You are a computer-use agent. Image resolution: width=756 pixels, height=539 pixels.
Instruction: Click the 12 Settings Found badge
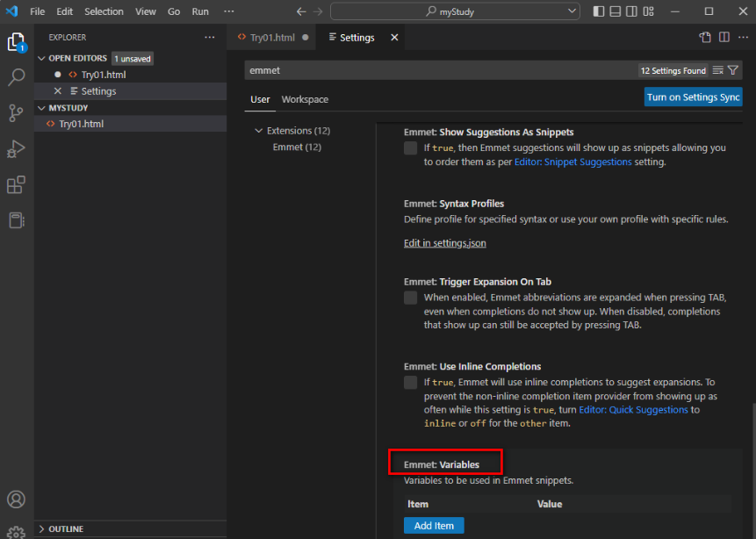click(x=673, y=70)
